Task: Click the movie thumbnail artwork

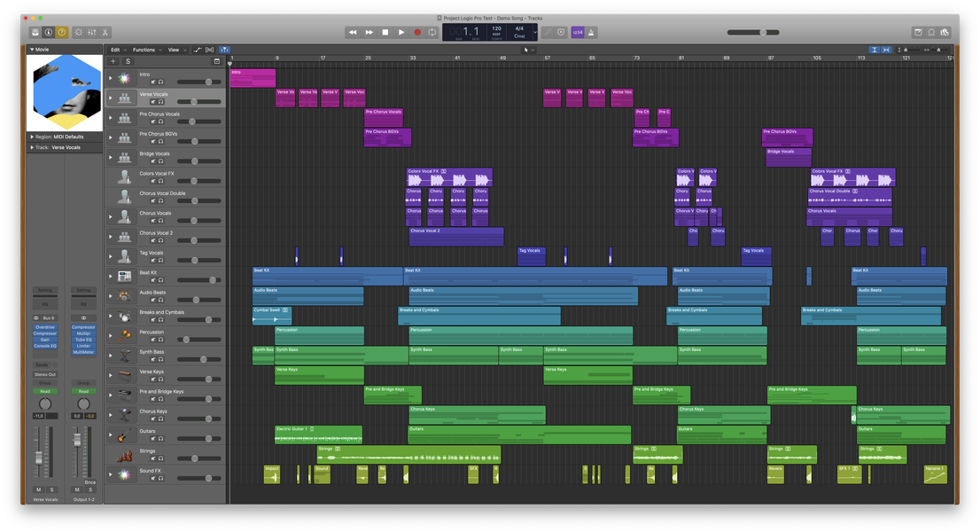Action: click(x=65, y=92)
